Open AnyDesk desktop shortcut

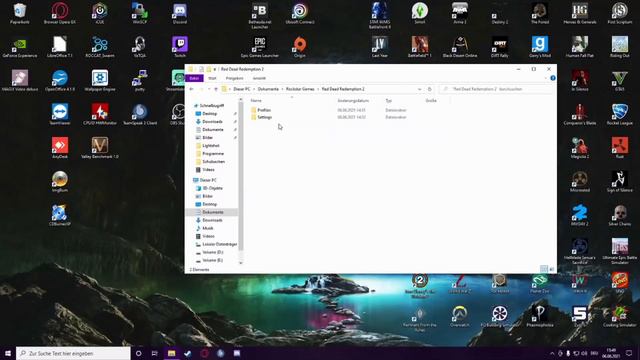pyautogui.click(x=60, y=148)
